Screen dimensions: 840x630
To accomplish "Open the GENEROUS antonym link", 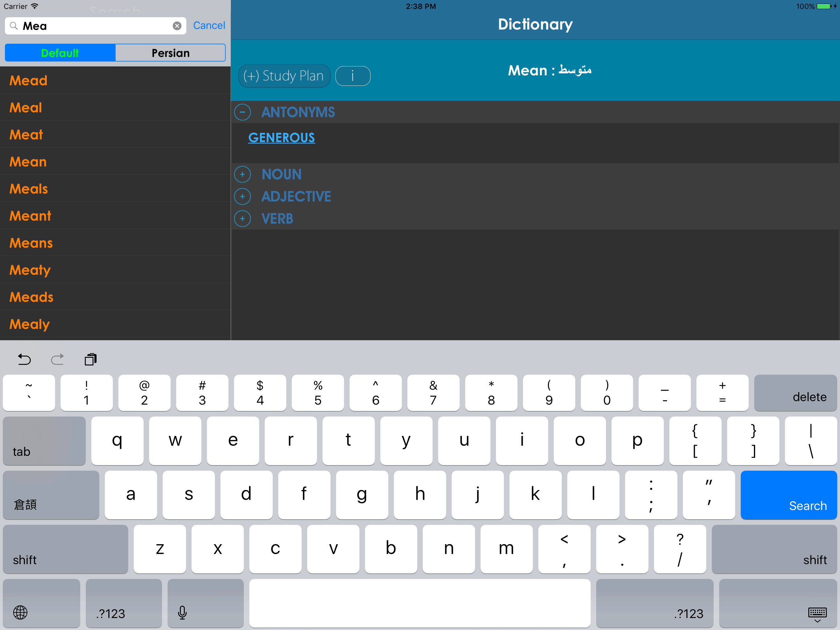I will pyautogui.click(x=281, y=138).
